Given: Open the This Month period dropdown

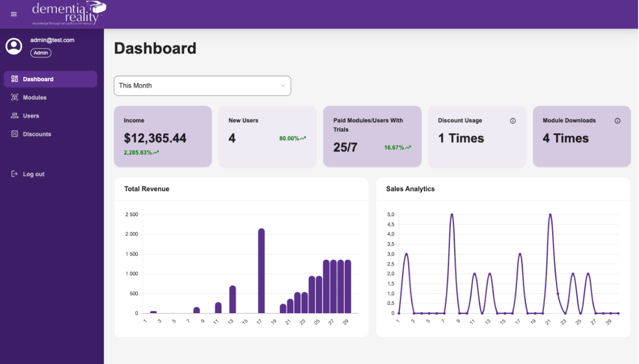Looking at the screenshot, I should (x=202, y=86).
